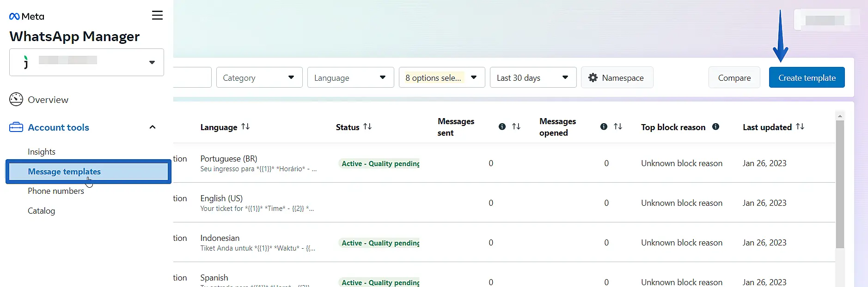868x287 pixels.
Task: Sort table by Language column arrows
Action: click(x=245, y=126)
